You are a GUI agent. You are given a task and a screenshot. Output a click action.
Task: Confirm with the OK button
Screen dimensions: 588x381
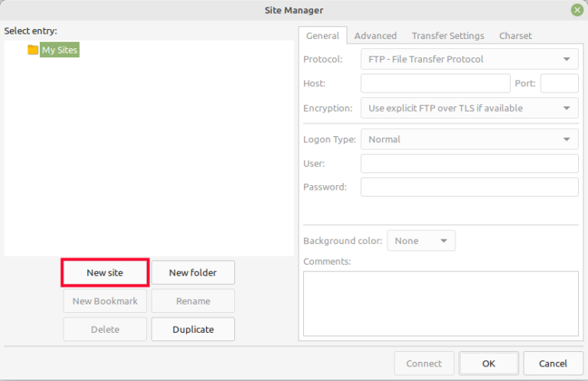pyautogui.click(x=488, y=363)
